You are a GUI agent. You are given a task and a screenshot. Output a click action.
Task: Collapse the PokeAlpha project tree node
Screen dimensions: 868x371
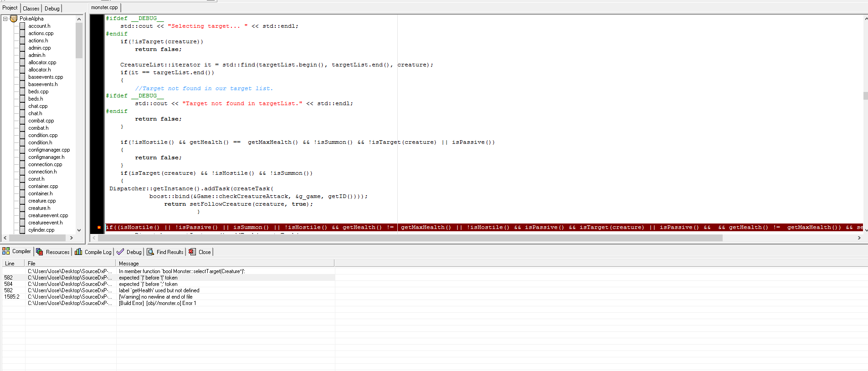point(5,19)
